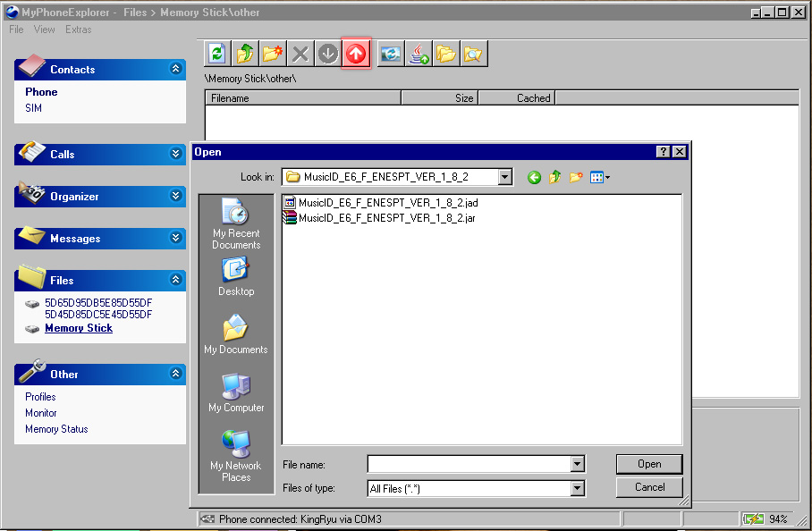This screenshot has width=812, height=531.
Task: Click the Cancel button
Action: coord(649,487)
